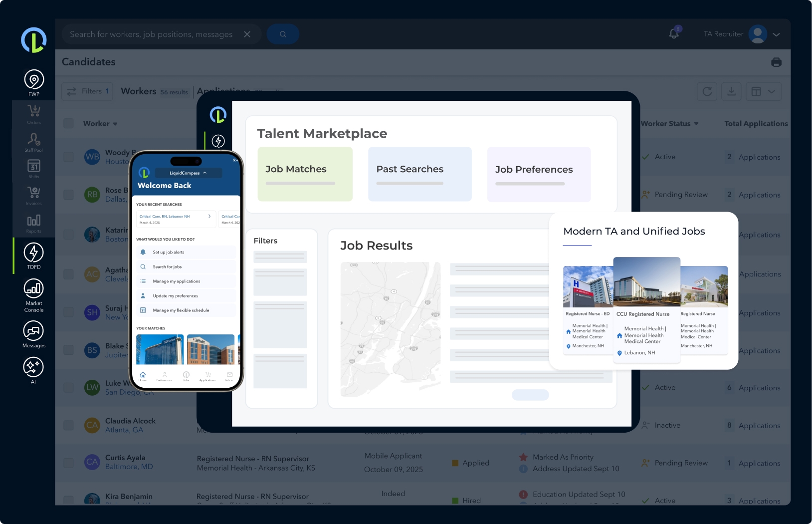Tap Update my preferences on phone
Viewport: 812px width, 524px height.
(x=186, y=295)
